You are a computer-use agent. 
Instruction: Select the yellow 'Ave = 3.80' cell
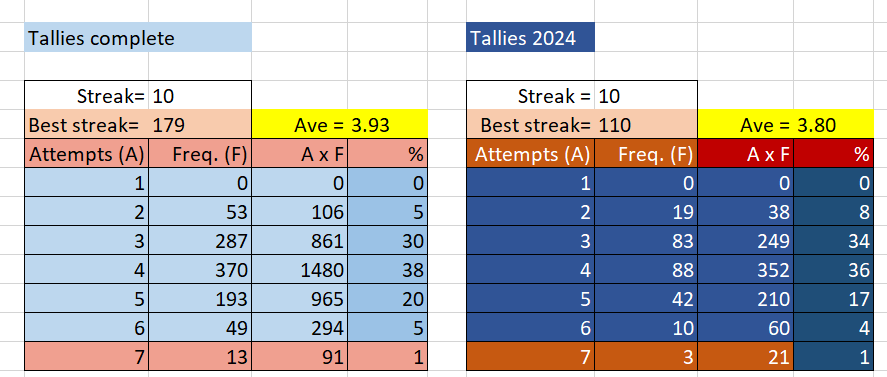pos(786,125)
